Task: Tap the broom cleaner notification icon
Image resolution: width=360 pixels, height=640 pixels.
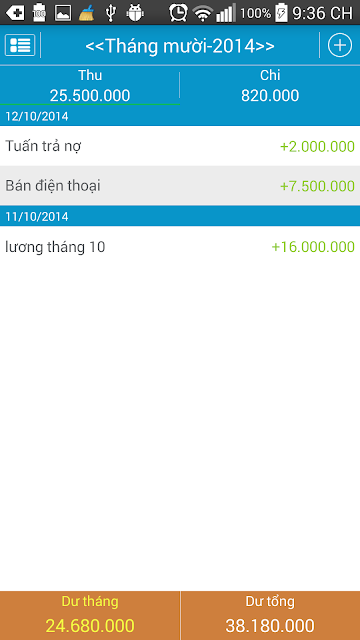Action: tap(87, 13)
